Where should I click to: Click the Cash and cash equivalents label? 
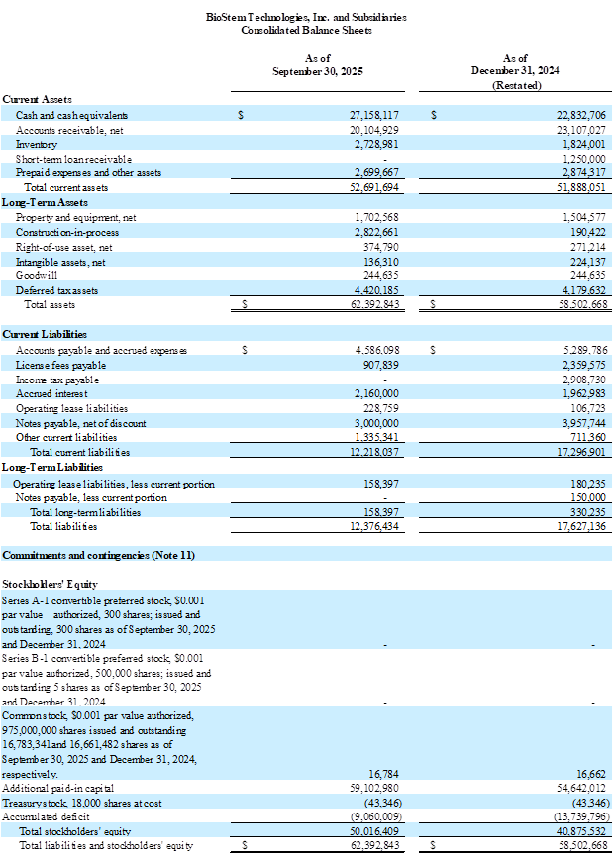pos(71,116)
